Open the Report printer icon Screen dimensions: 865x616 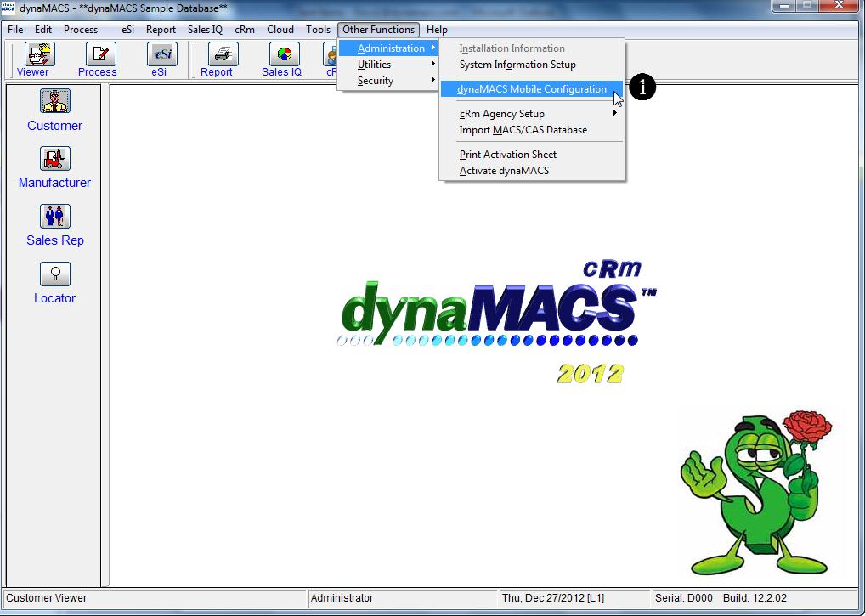[x=223, y=54]
